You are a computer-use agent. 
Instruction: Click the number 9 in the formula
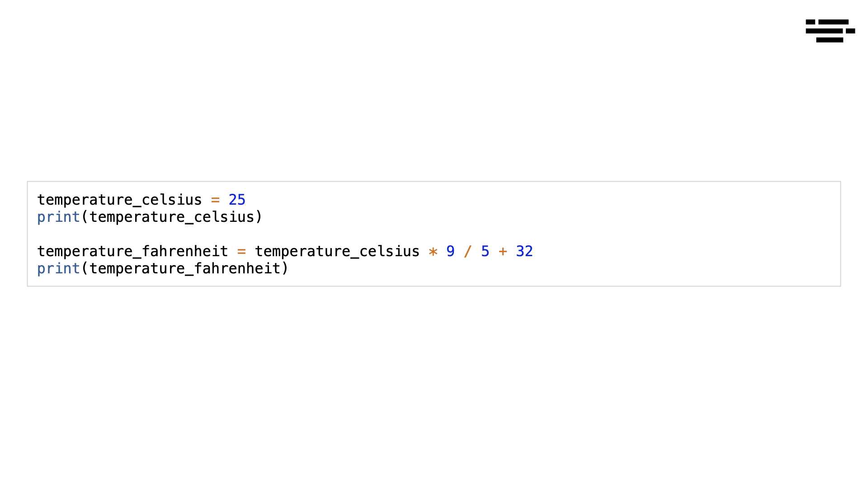point(450,251)
